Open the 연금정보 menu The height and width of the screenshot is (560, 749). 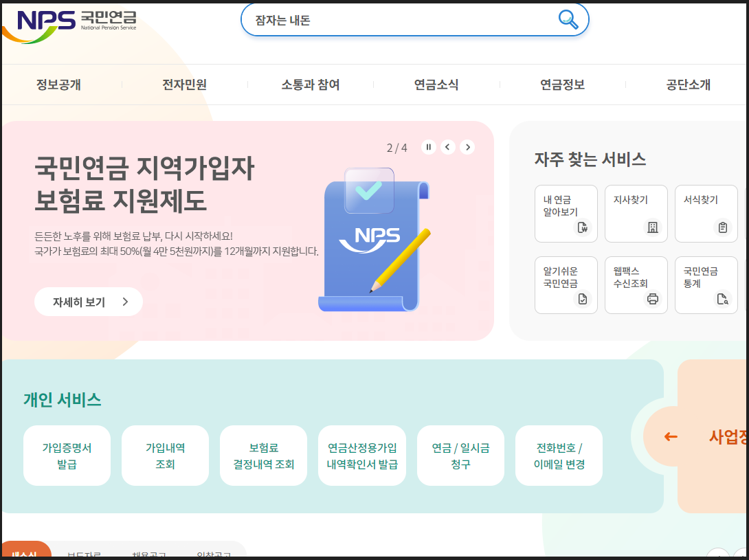point(562,84)
